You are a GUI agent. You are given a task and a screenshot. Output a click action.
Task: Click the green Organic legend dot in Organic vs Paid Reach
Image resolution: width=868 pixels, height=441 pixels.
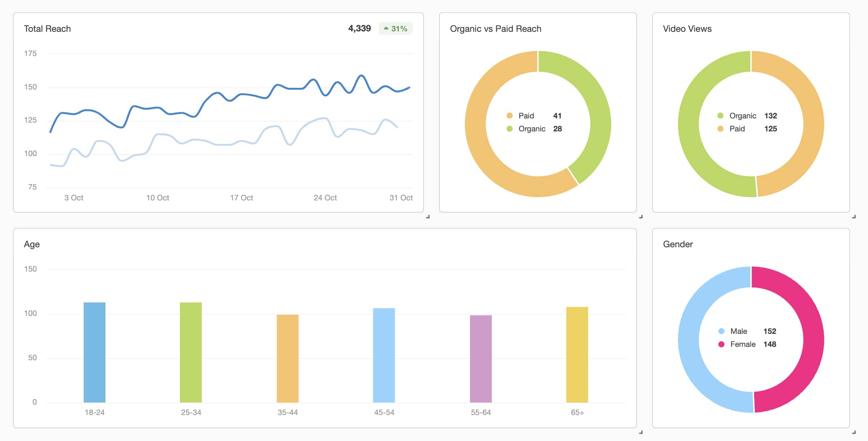click(x=509, y=129)
